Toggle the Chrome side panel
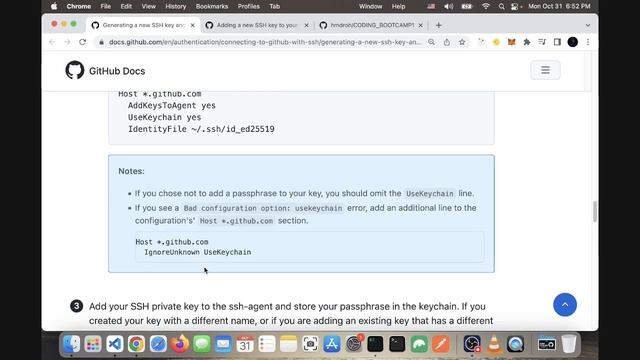Image resolution: width=640 pixels, height=360 pixels. [557, 42]
